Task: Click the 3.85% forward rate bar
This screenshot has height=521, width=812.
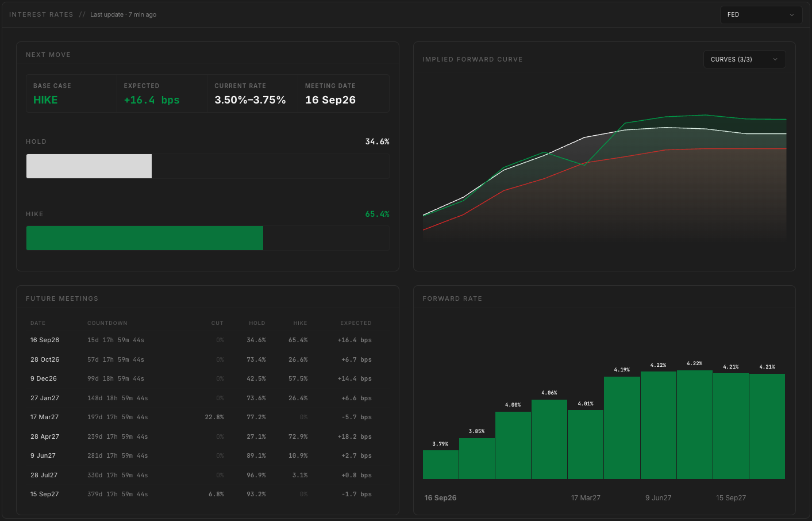Action: tap(477, 458)
